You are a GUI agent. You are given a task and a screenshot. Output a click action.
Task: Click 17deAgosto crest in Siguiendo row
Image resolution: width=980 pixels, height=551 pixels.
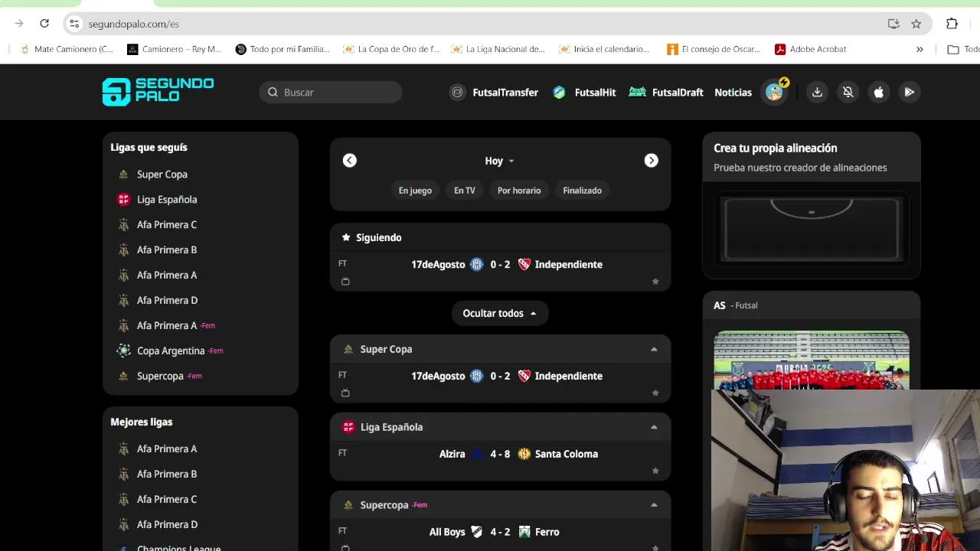click(x=476, y=265)
